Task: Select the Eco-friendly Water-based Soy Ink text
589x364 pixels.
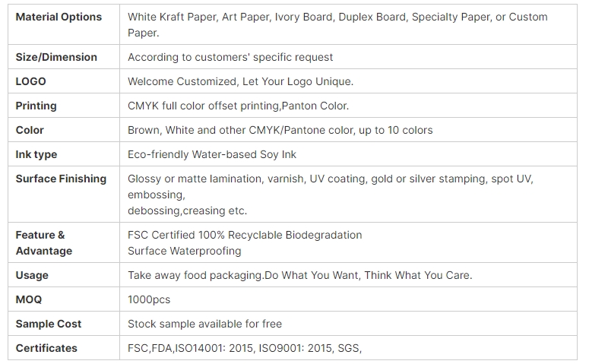Action: [x=212, y=154]
